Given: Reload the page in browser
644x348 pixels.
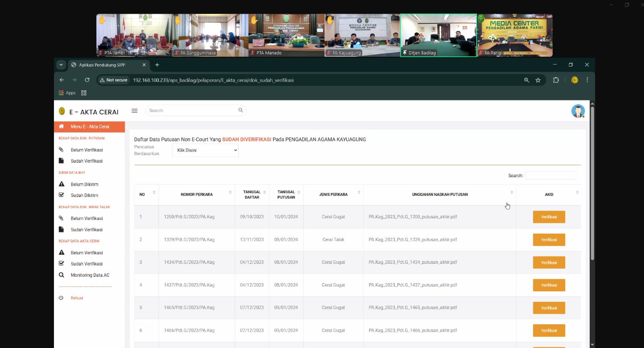Looking at the screenshot, I should click(87, 80).
